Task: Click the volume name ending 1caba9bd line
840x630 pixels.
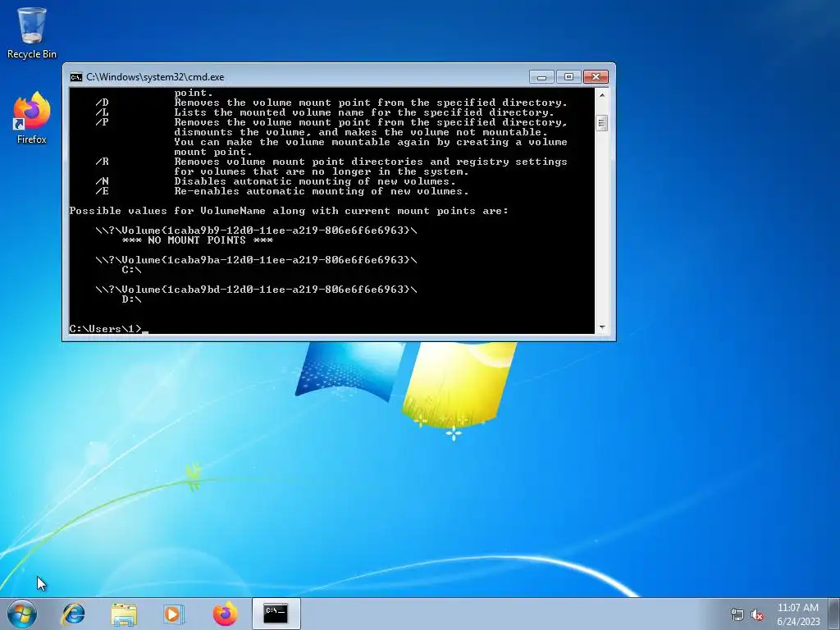Action: tap(256, 290)
